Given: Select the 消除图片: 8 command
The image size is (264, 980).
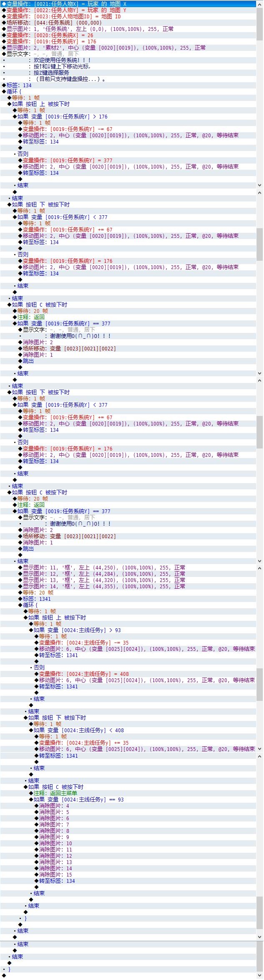Looking at the screenshot, I should 128,831.
